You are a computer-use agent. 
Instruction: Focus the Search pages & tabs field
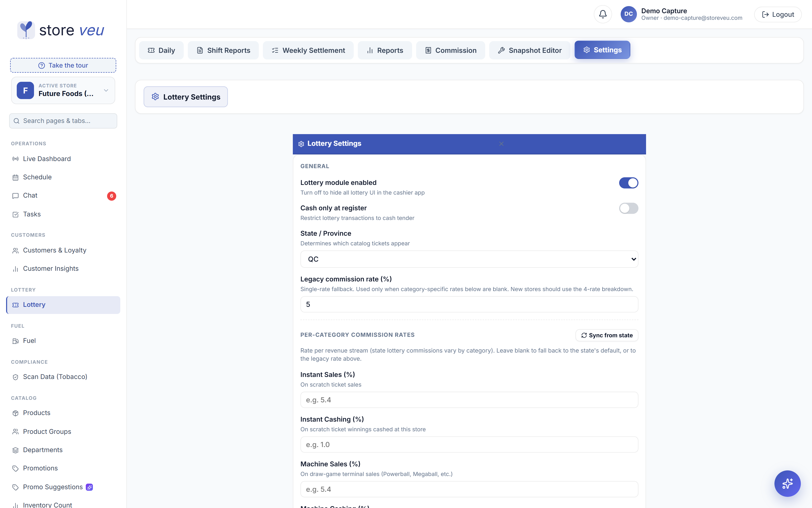point(63,121)
